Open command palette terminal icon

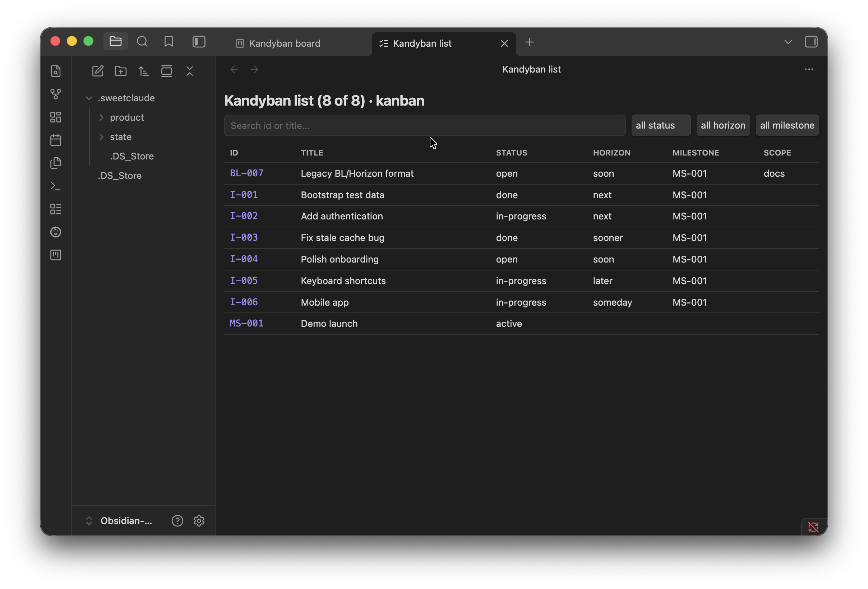tap(56, 186)
